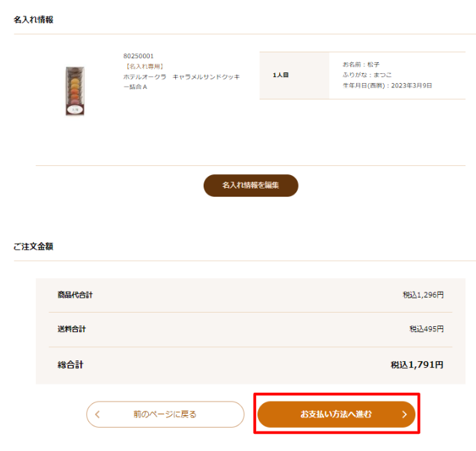Click the 税込495円 shipping amount
The height and width of the screenshot is (451, 476).
pos(427,329)
